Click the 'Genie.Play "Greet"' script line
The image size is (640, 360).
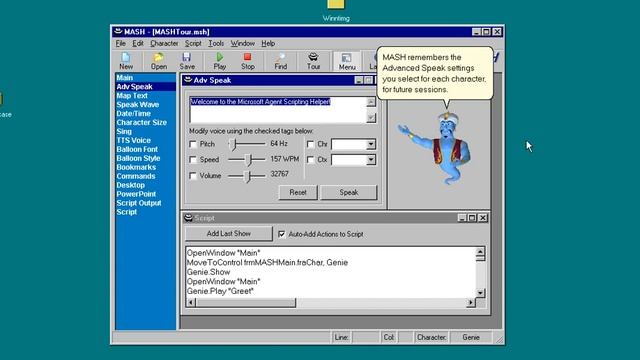[x=220, y=291]
